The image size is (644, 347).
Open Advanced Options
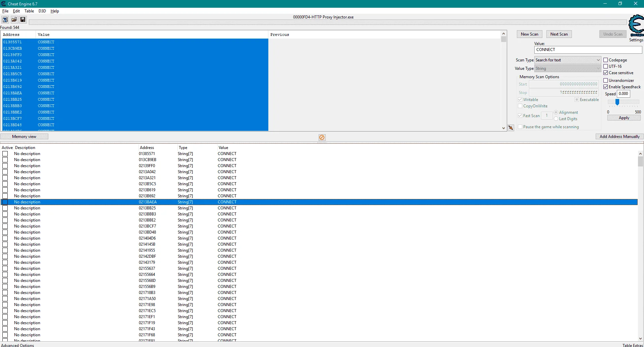click(18, 345)
